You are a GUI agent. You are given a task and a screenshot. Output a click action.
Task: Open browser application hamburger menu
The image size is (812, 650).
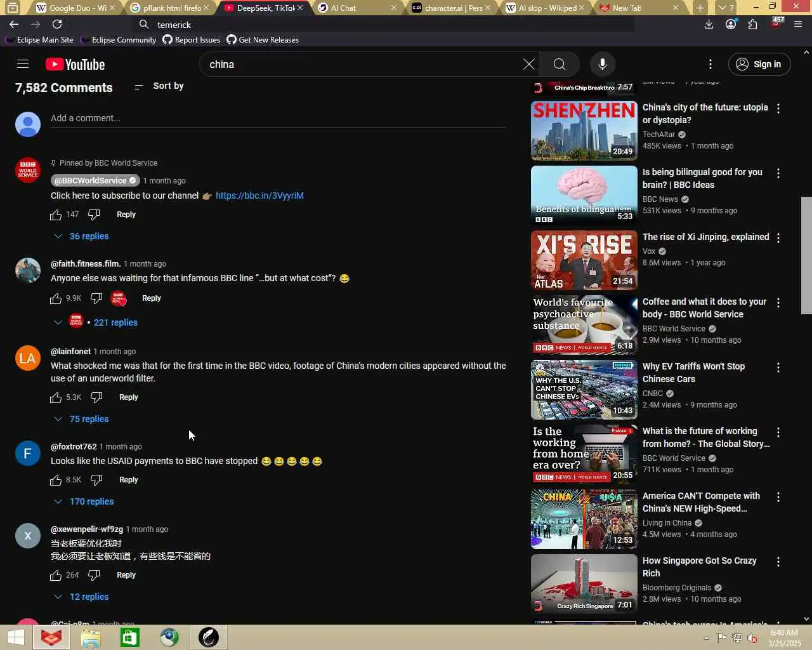point(798,24)
